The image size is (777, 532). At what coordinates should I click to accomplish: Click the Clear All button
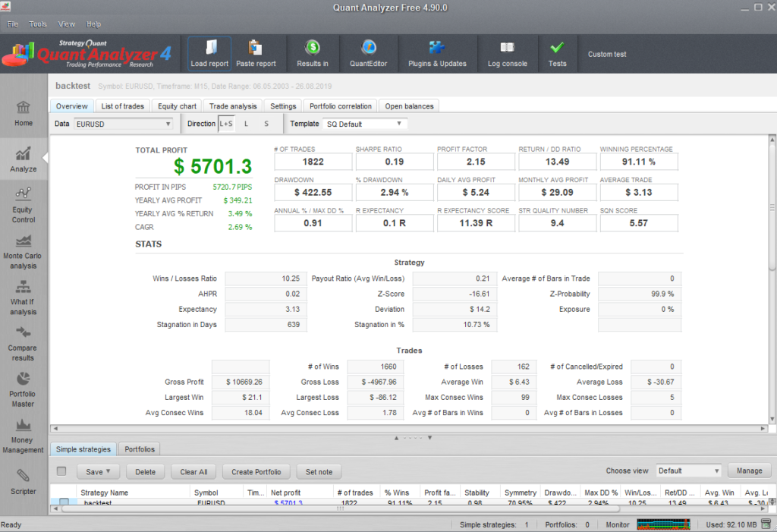click(193, 471)
